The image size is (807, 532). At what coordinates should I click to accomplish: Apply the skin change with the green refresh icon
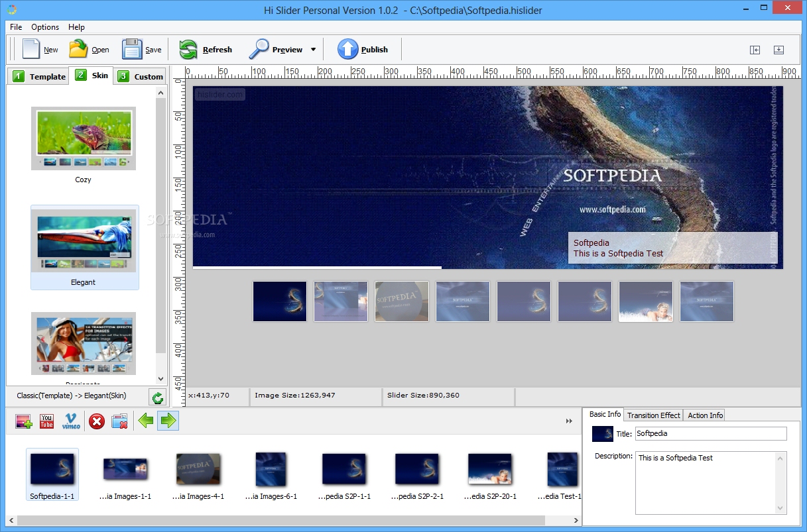(157, 398)
